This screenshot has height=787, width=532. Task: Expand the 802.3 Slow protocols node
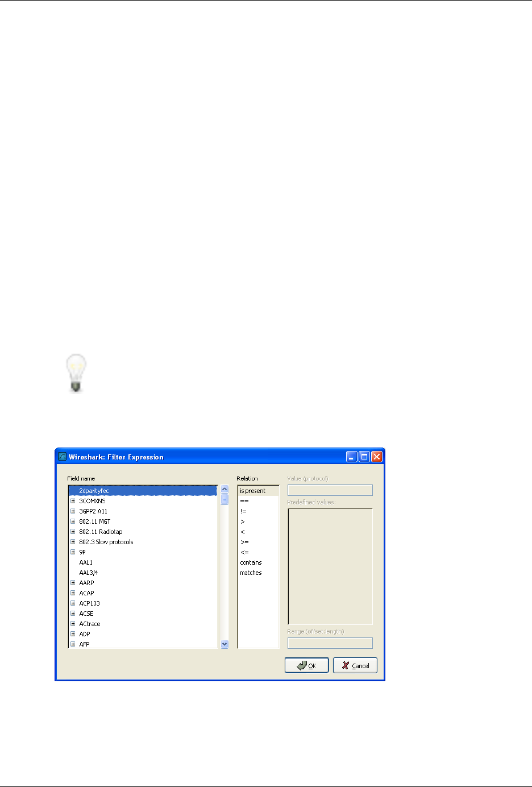click(x=73, y=542)
